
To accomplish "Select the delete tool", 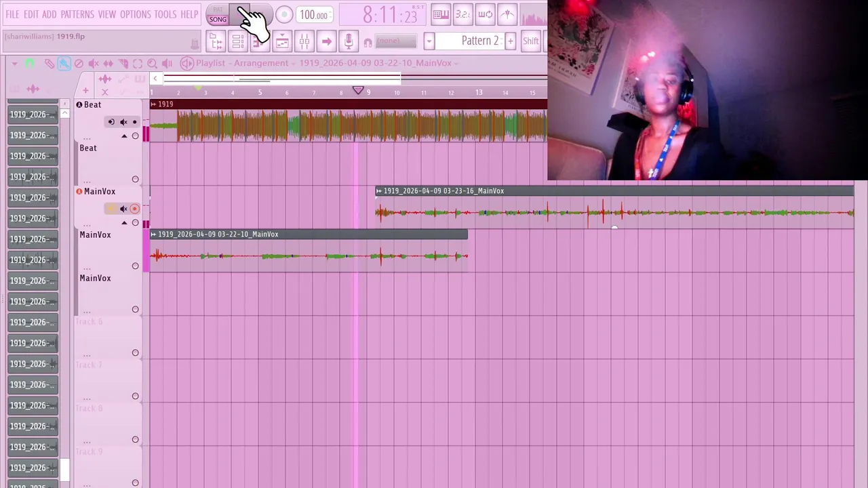I will click(79, 64).
